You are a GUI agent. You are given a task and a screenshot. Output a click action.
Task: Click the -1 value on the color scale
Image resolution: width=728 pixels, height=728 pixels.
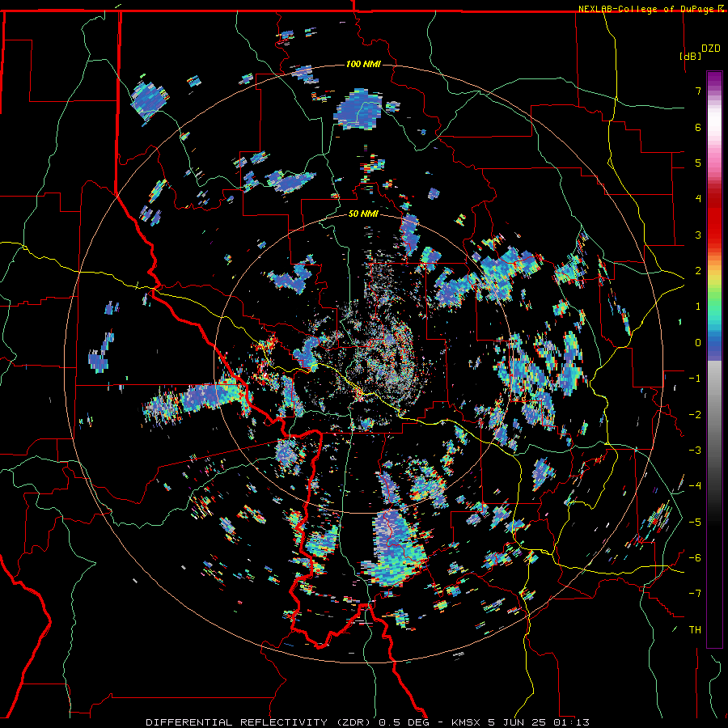point(695,379)
